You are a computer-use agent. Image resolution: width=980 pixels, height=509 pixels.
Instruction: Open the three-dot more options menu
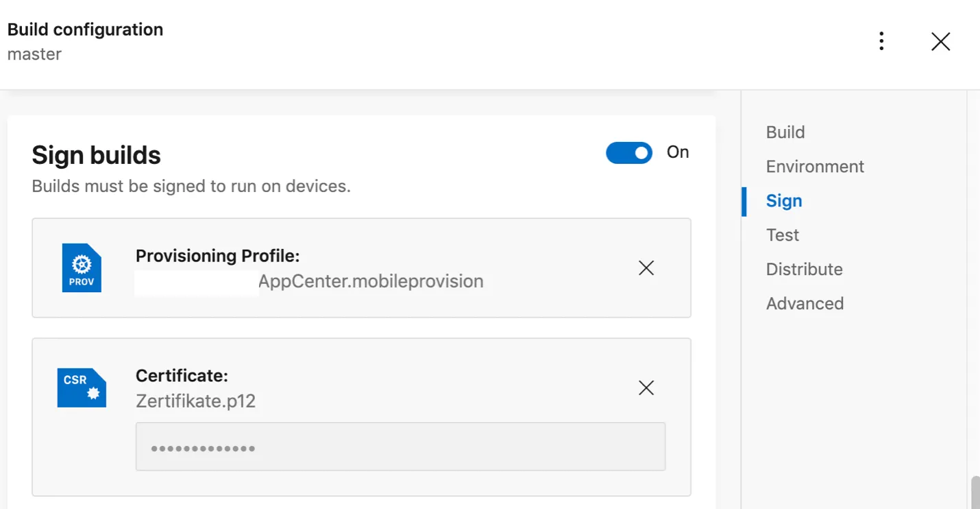pos(881,41)
